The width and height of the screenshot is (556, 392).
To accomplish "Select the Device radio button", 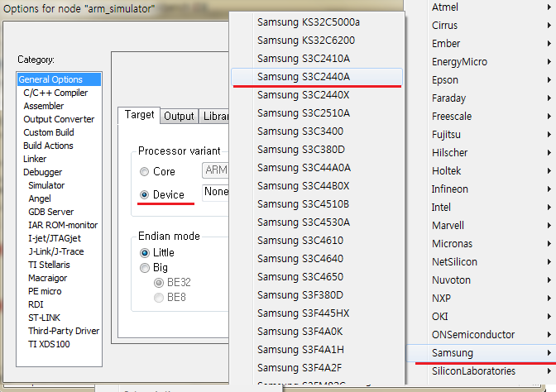I will pyautogui.click(x=144, y=194).
